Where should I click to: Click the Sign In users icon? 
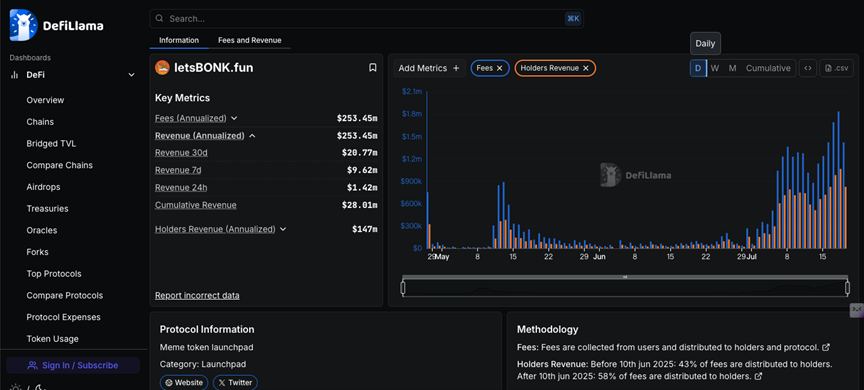(33, 365)
